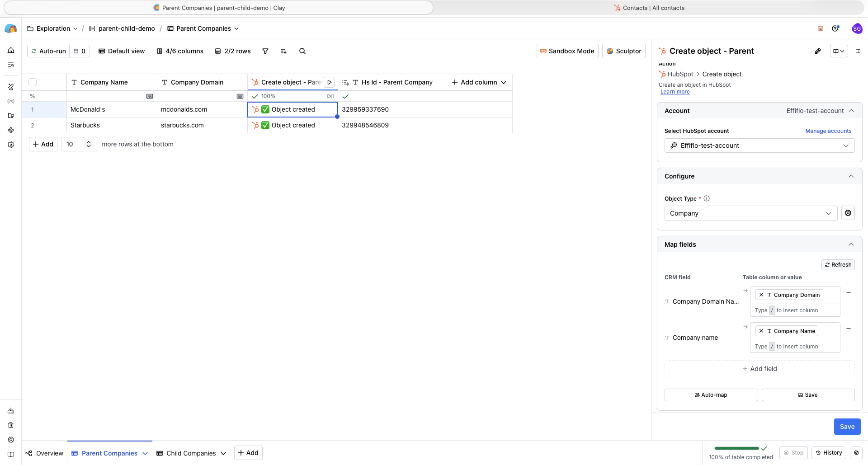This screenshot has width=868, height=465.
Task: Click the filter funnel icon
Action: point(265,51)
